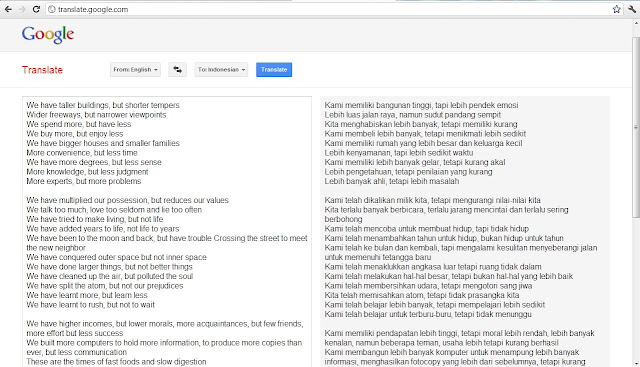640x367 pixels.
Task: Click source line 'Wider freeways, but narrower viewpoints'
Action: click(96, 115)
